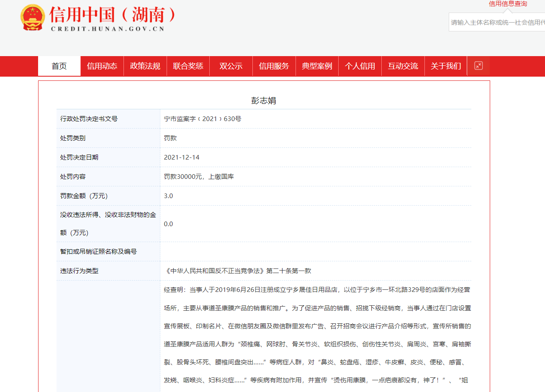Open 个人信用 from the navigation bar
The height and width of the screenshot is (392, 545).
tap(360, 66)
